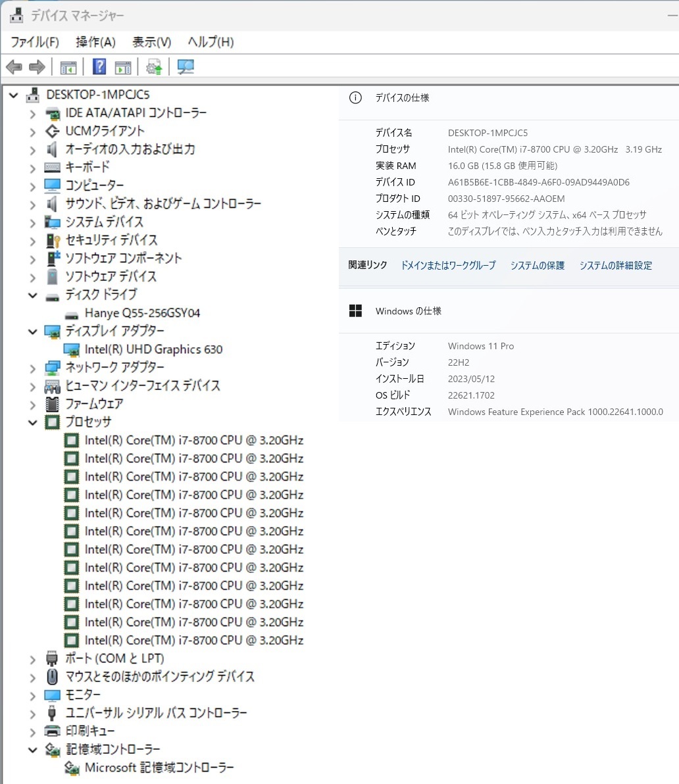Open the ドメインまたはワークグループ link

click(x=449, y=266)
